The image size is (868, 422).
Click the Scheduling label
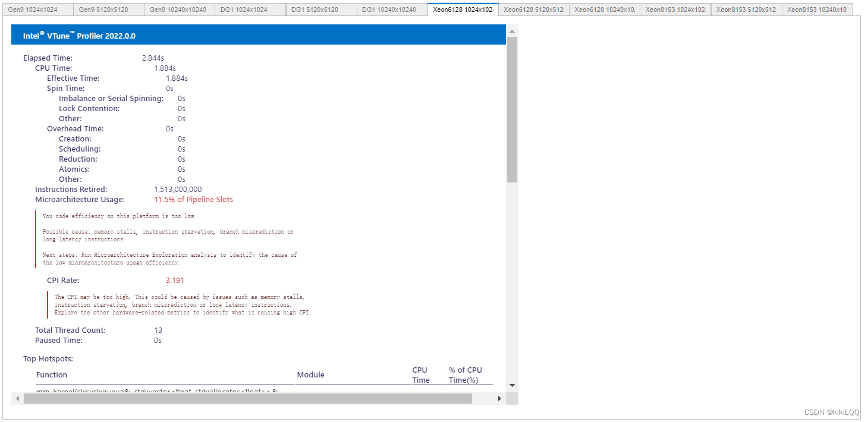click(80, 149)
